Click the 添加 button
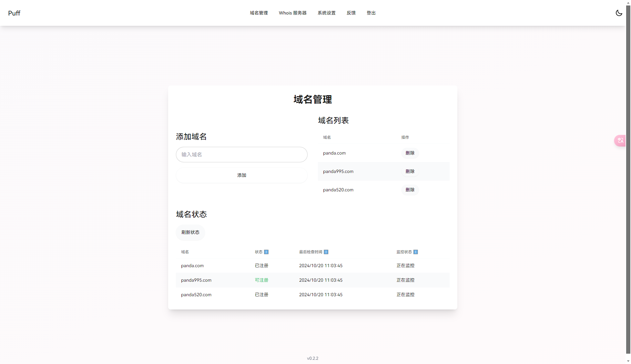 coord(242,175)
